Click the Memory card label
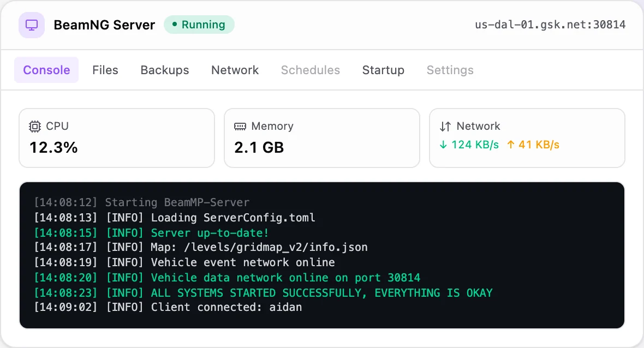Screen dimensions: 644x348 tap(272, 126)
